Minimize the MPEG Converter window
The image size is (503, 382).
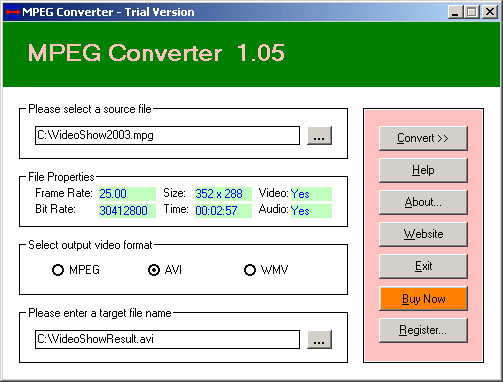click(455, 12)
